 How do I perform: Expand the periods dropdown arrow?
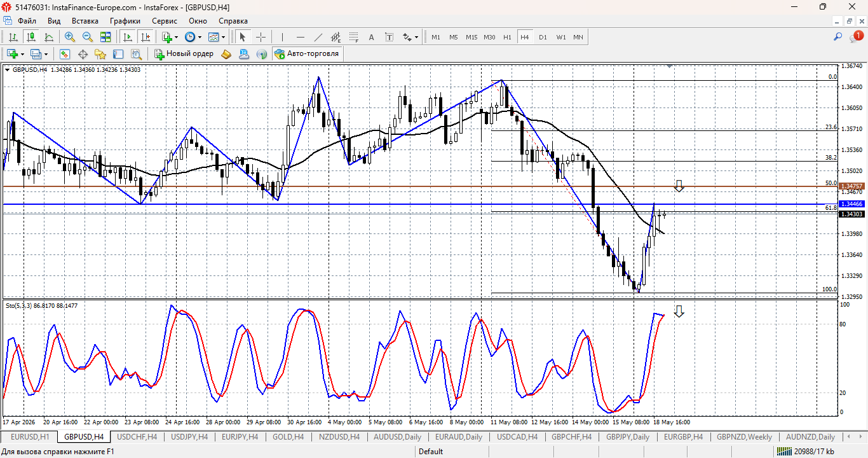click(200, 37)
